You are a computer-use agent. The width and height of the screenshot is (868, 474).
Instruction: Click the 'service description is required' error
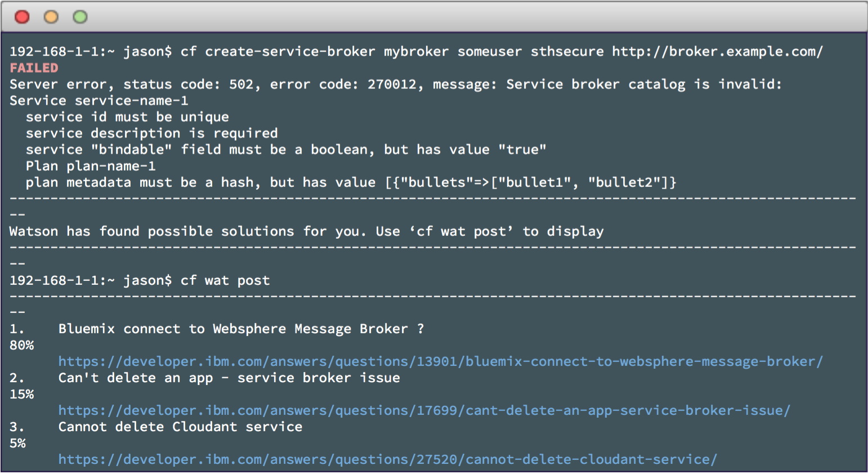pos(151,133)
